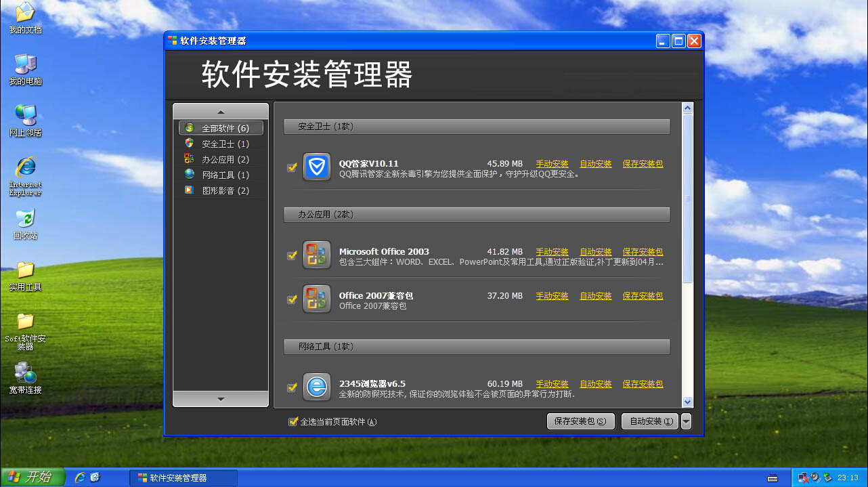
Task: Click the second quick launch icon in taskbar
Action: click(95, 478)
